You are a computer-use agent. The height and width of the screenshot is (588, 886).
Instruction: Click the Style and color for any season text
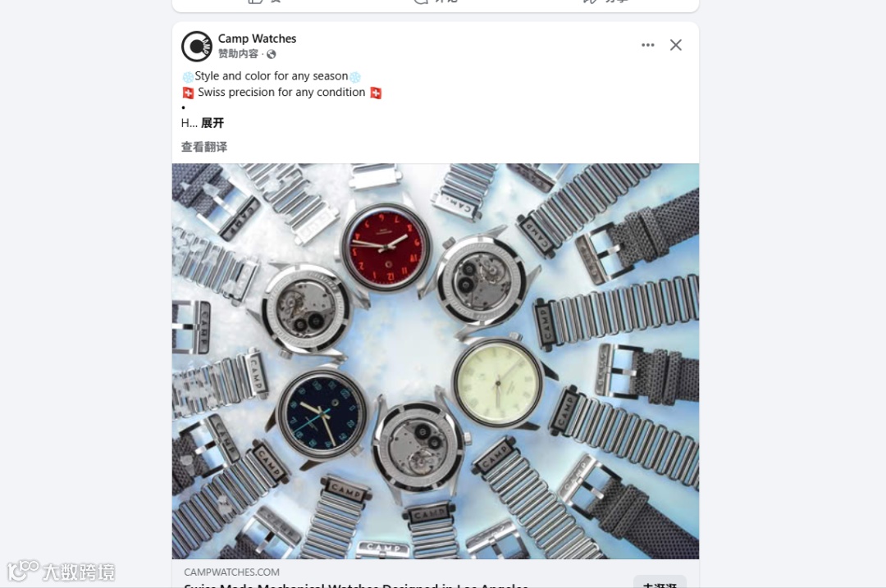click(272, 75)
